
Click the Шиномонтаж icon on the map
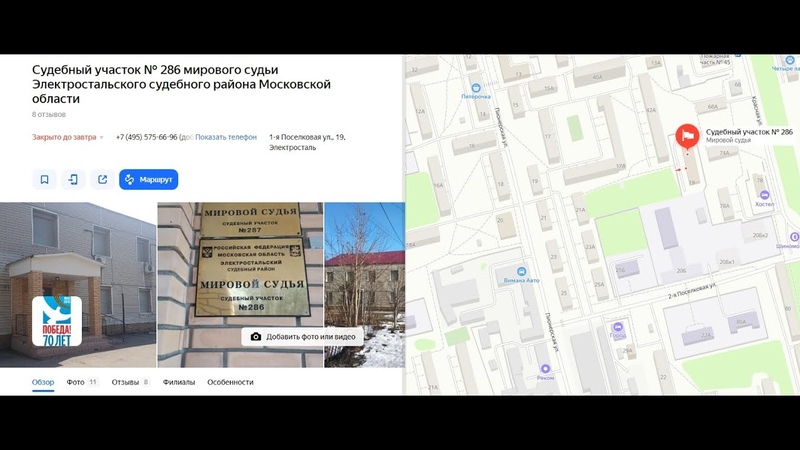pyautogui.click(x=794, y=237)
